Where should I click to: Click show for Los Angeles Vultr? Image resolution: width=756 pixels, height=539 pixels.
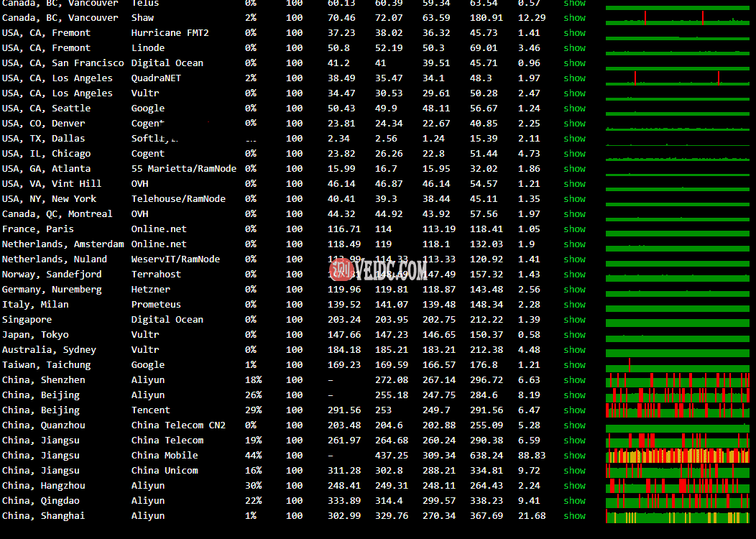tap(574, 93)
